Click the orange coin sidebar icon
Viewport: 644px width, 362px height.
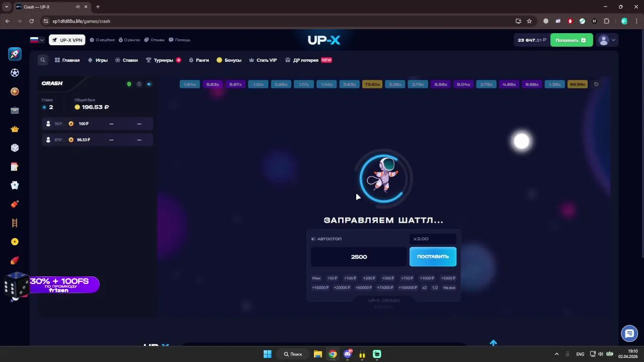pyautogui.click(x=15, y=92)
